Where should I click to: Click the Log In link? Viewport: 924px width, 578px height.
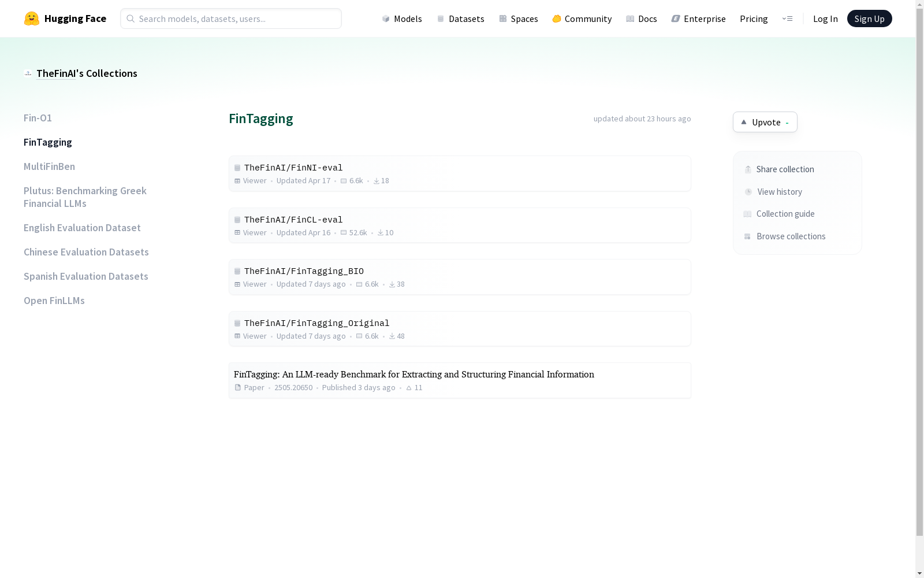tap(825, 18)
